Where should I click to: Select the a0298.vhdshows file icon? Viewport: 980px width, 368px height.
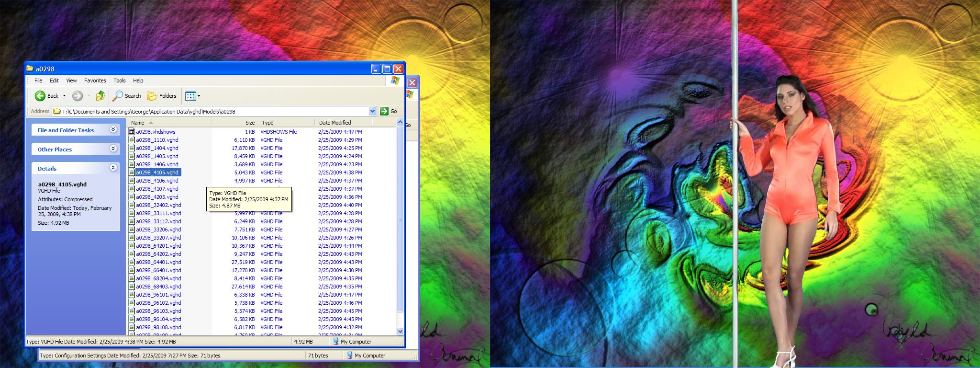132,132
